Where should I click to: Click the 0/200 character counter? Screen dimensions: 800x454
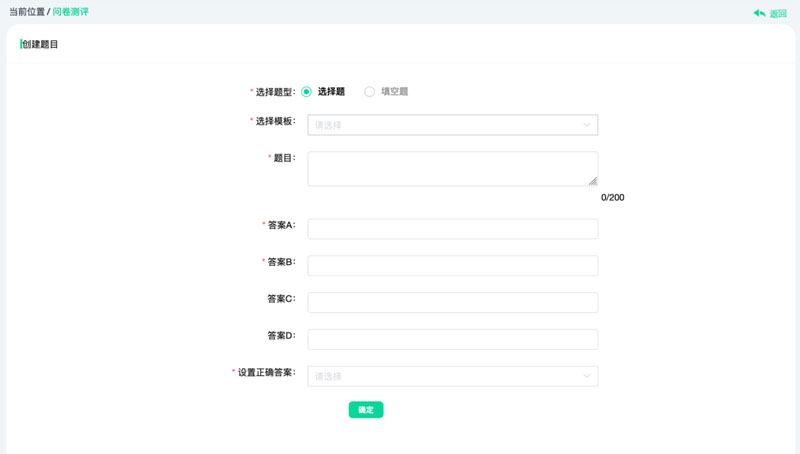pos(612,198)
